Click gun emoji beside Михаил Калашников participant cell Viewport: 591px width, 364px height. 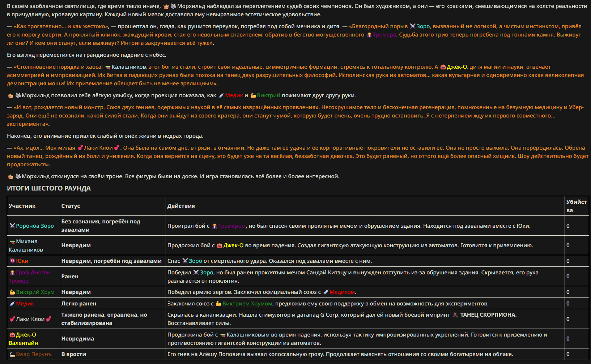(12, 241)
